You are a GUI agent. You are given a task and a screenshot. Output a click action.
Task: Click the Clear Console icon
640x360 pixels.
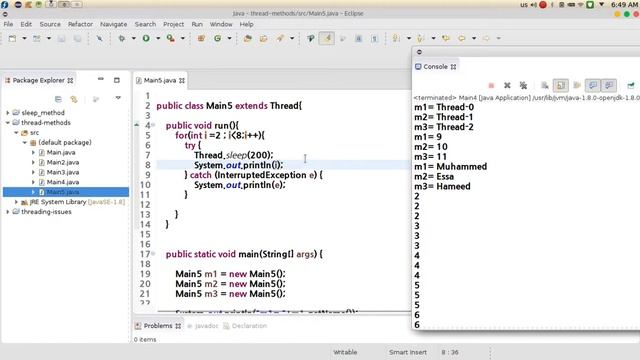(544, 85)
